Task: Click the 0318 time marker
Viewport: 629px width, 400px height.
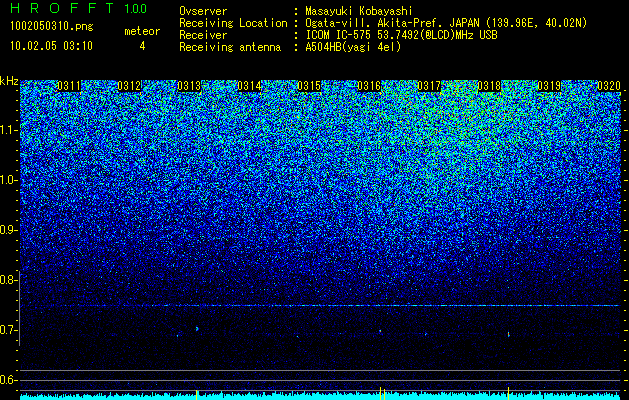Action: tap(489, 86)
